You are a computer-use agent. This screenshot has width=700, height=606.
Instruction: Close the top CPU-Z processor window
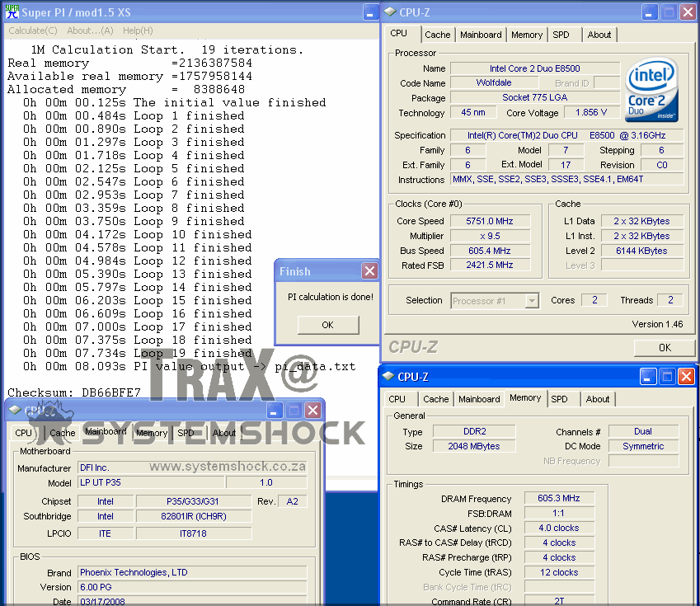688,12
